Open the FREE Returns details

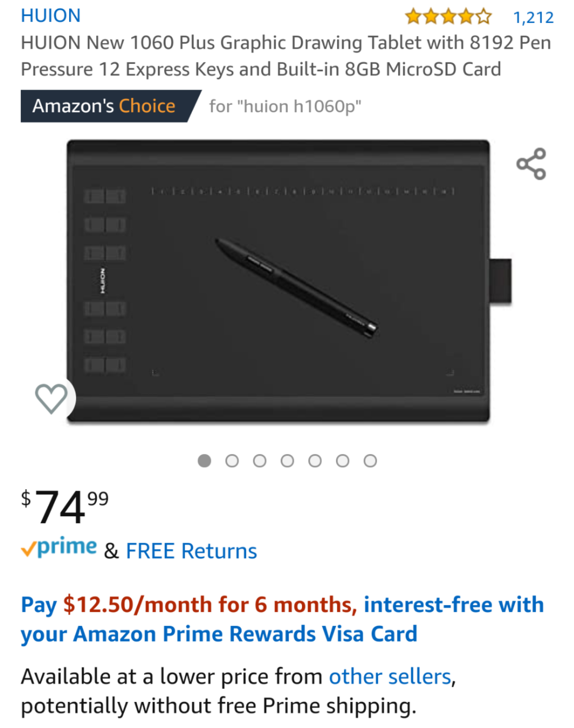(191, 551)
